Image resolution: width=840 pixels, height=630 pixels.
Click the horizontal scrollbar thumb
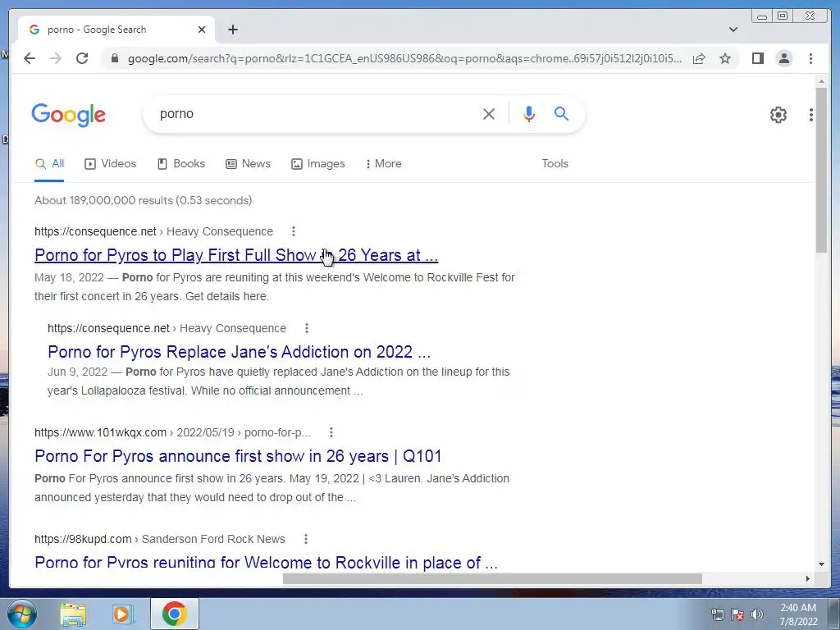click(x=492, y=578)
